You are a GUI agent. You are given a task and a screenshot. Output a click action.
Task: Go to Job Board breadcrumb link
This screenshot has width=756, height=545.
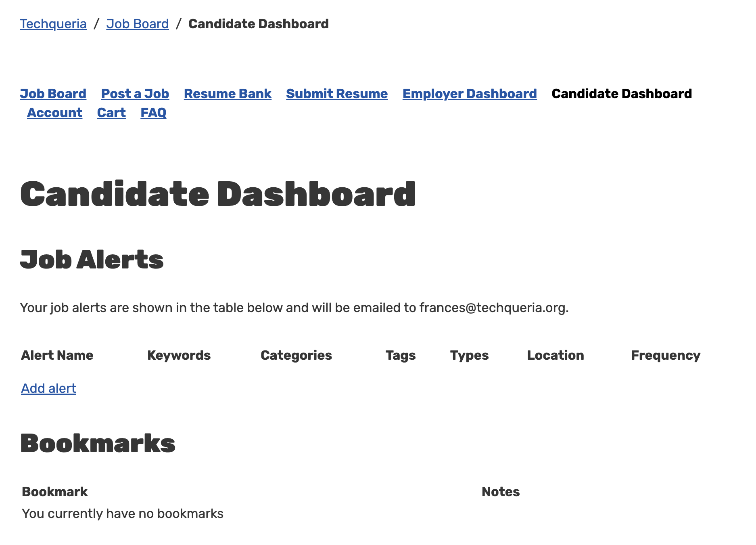pos(138,24)
